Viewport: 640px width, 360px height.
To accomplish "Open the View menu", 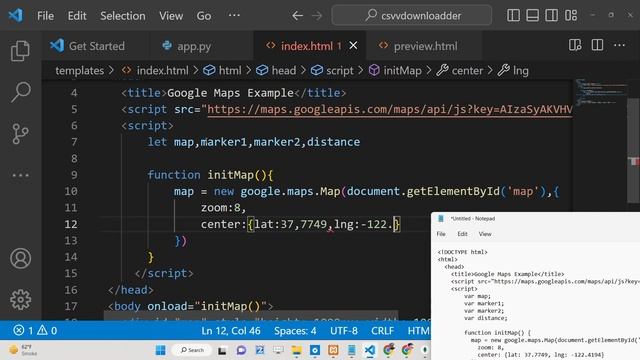I will click(171, 16).
